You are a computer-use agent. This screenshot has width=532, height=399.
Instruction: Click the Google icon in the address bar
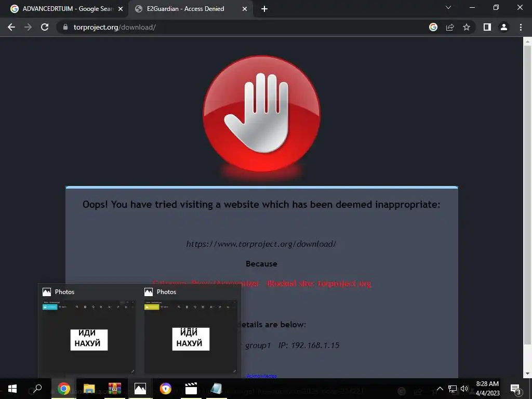pos(433,27)
